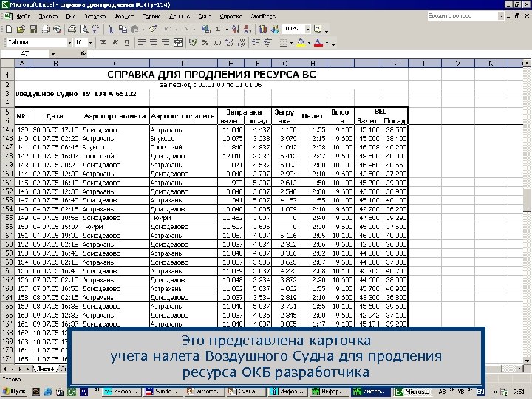This screenshot has width=532, height=399.
Task: Apply yellow fill color bucket
Action: click(x=301, y=42)
